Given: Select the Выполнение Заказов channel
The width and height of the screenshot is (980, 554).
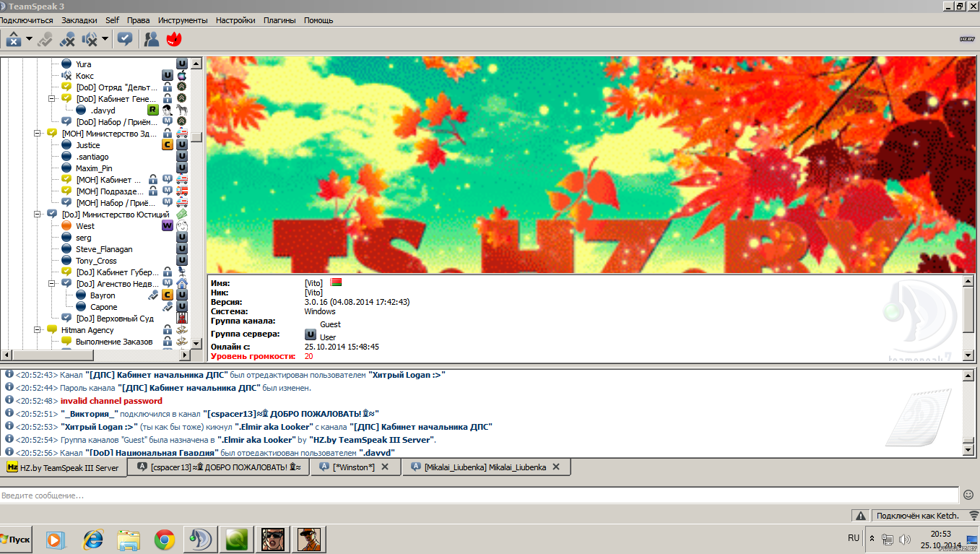Looking at the screenshot, I should (x=114, y=342).
